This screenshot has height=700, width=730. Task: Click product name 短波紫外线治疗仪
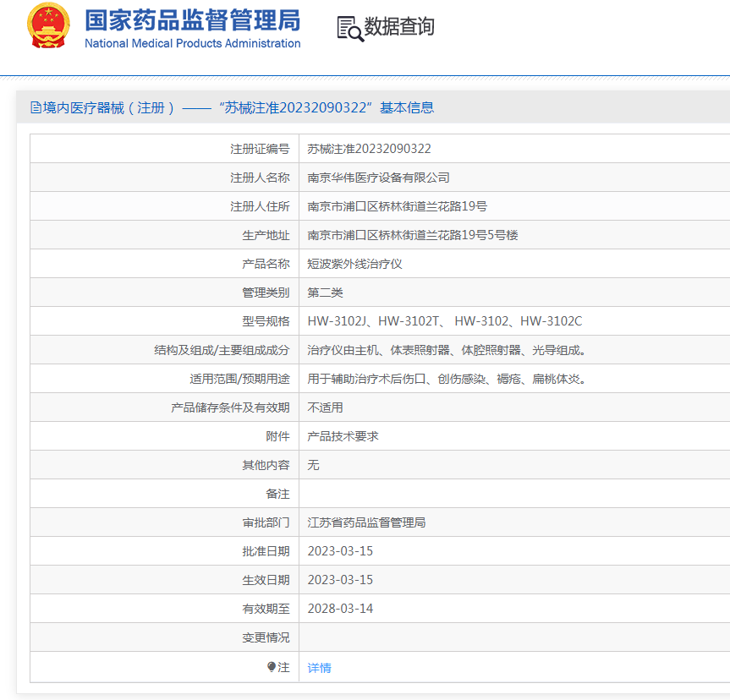[354, 264]
